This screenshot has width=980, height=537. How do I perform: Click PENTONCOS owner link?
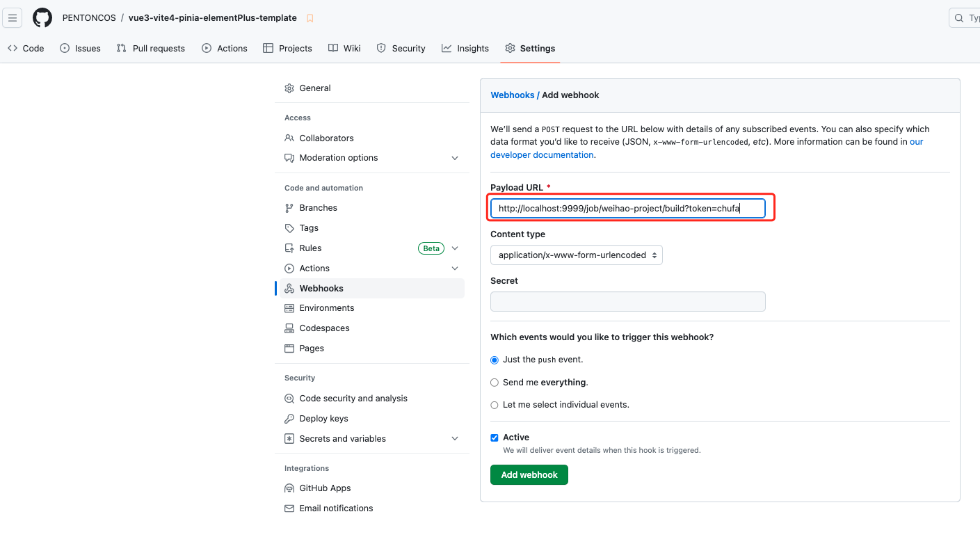click(x=89, y=18)
